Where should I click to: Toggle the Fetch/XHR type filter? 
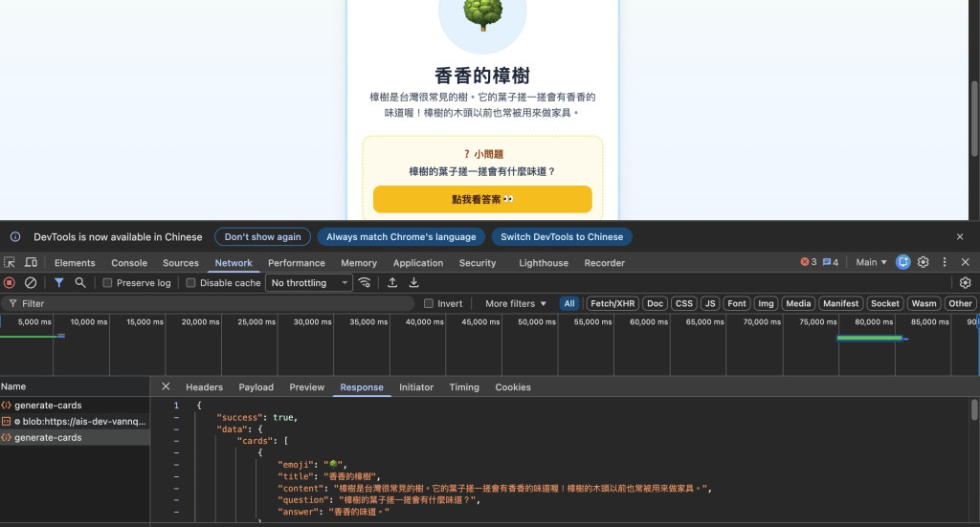pos(612,303)
